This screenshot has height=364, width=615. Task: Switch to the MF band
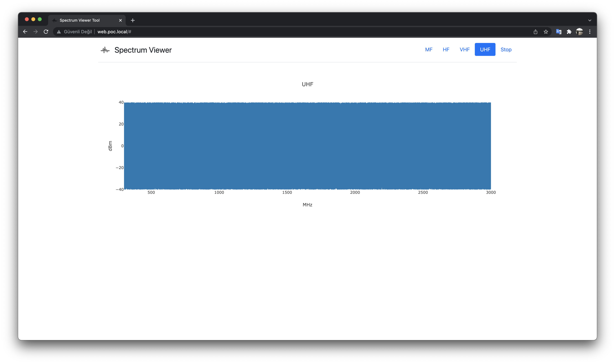click(x=429, y=50)
